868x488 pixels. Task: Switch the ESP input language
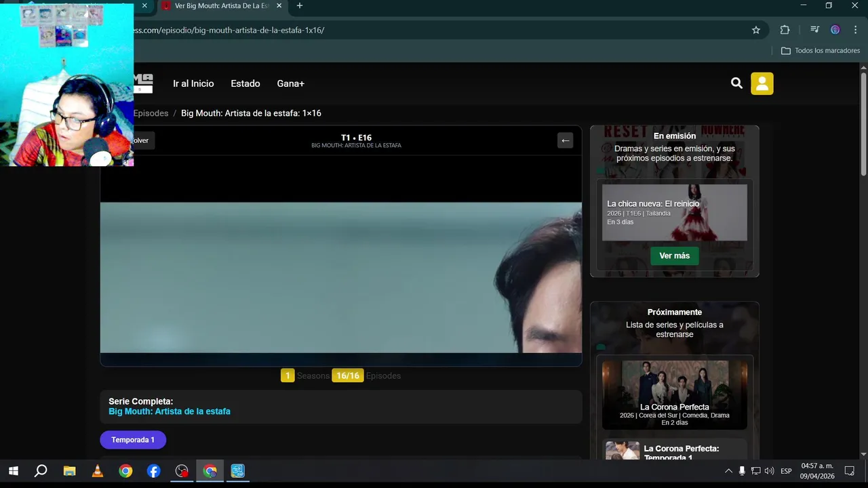tap(786, 471)
